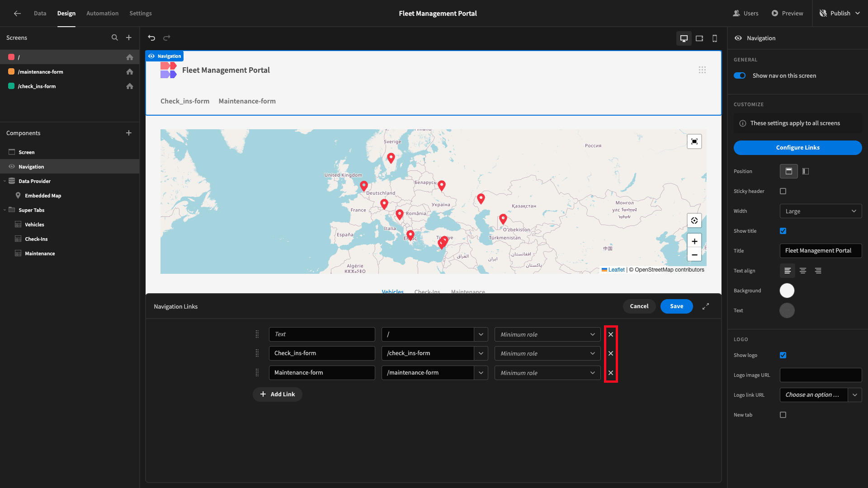Uncheck the Show logo checkbox
Screen dimensions: 868x488
[x=783, y=355]
